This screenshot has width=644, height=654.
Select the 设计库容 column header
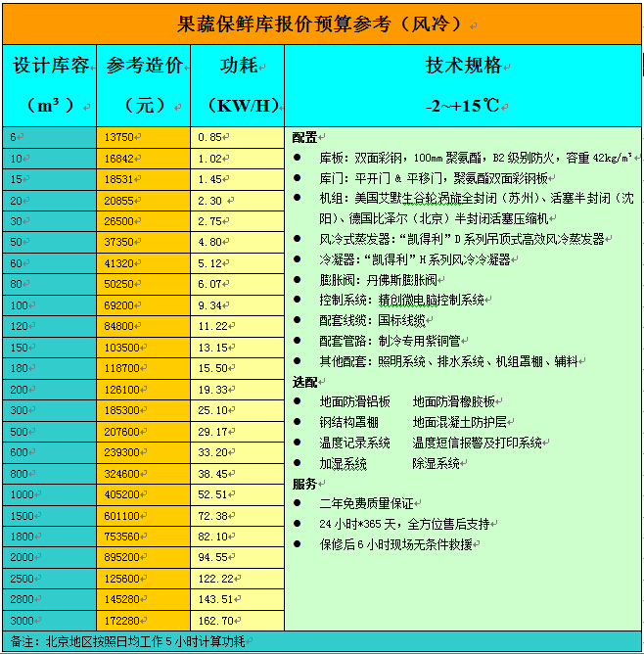click(x=49, y=67)
